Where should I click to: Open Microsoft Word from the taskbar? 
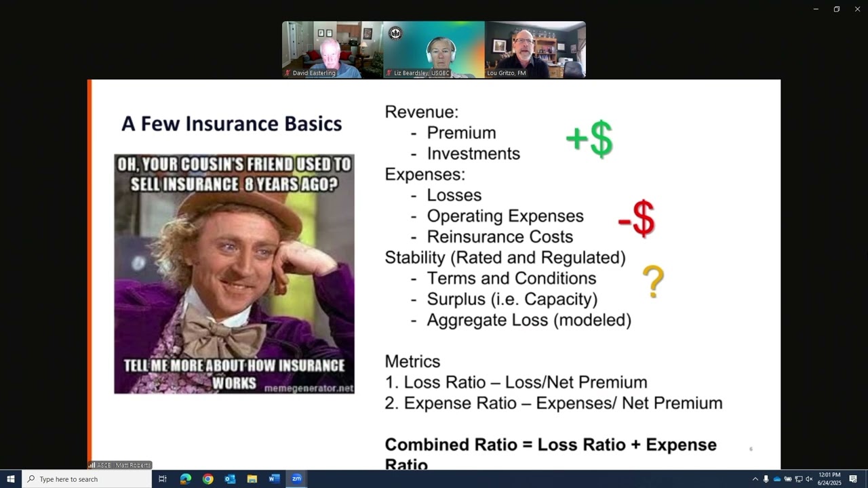pos(274,479)
